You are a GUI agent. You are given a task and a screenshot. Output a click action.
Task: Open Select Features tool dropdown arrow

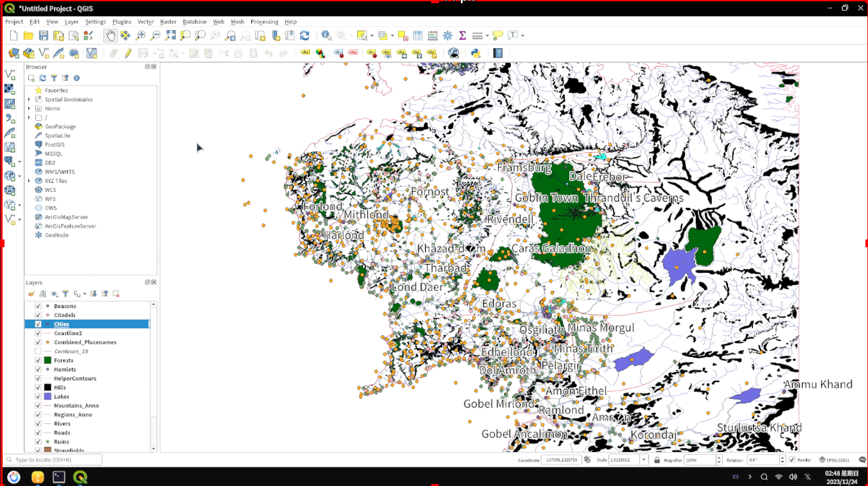pyautogui.click(x=371, y=35)
